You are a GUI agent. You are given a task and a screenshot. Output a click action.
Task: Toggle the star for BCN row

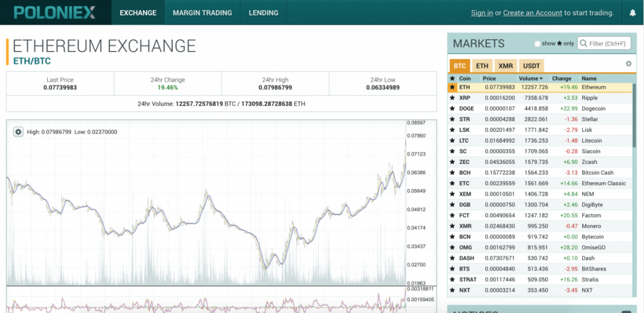pyautogui.click(x=452, y=237)
